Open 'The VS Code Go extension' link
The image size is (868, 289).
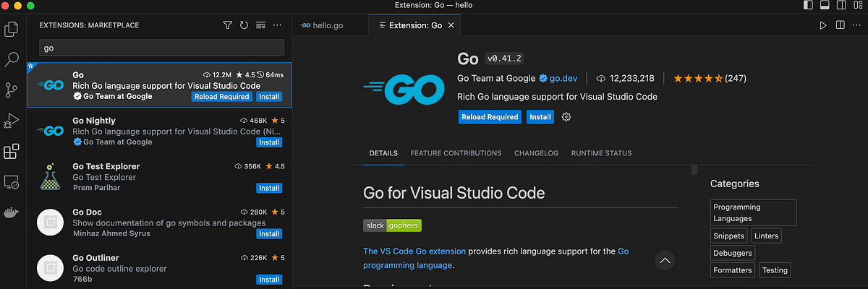pyautogui.click(x=414, y=251)
